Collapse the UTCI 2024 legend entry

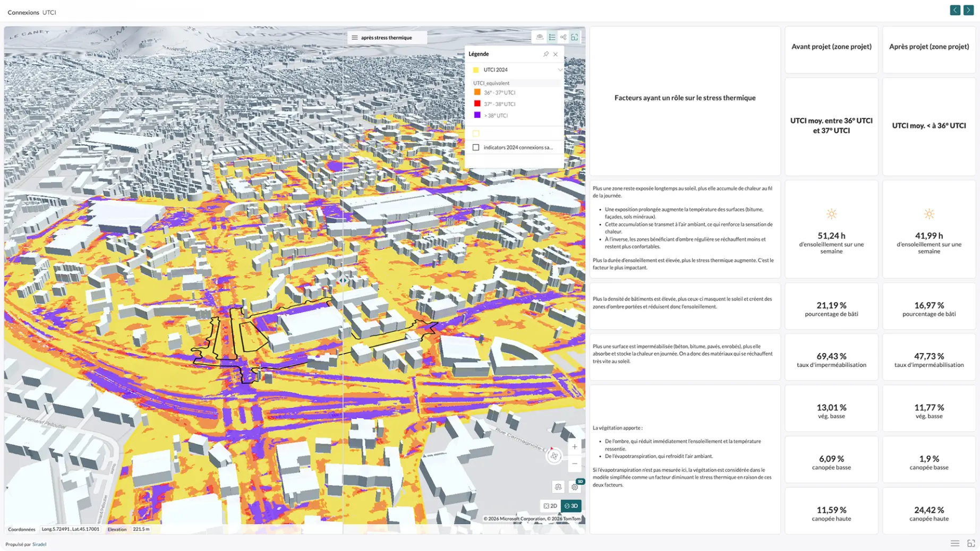pyautogui.click(x=560, y=70)
